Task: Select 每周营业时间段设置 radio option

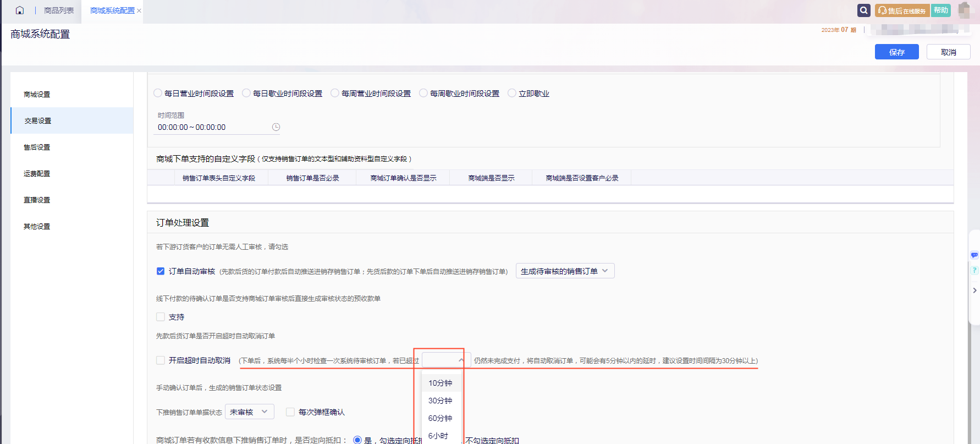Action: (335, 93)
